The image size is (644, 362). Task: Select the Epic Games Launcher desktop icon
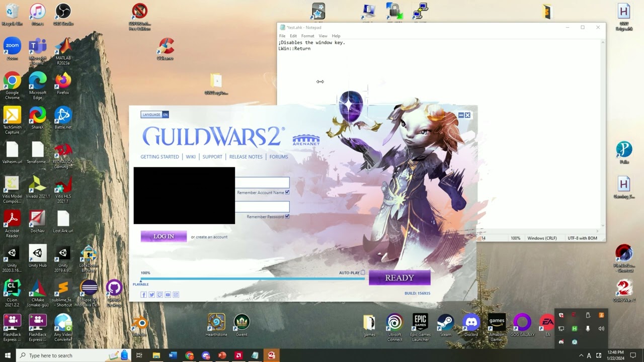pyautogui.click(x=420, y=328)
